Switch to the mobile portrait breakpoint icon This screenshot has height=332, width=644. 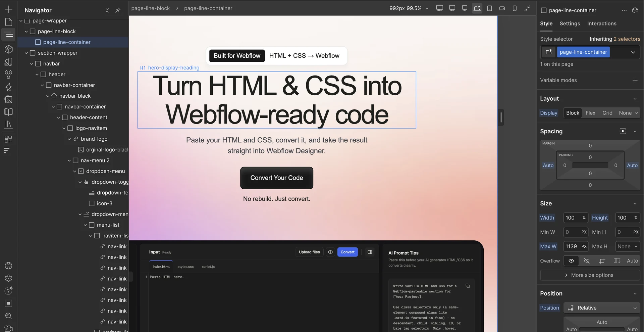click(x=515, y=8)
